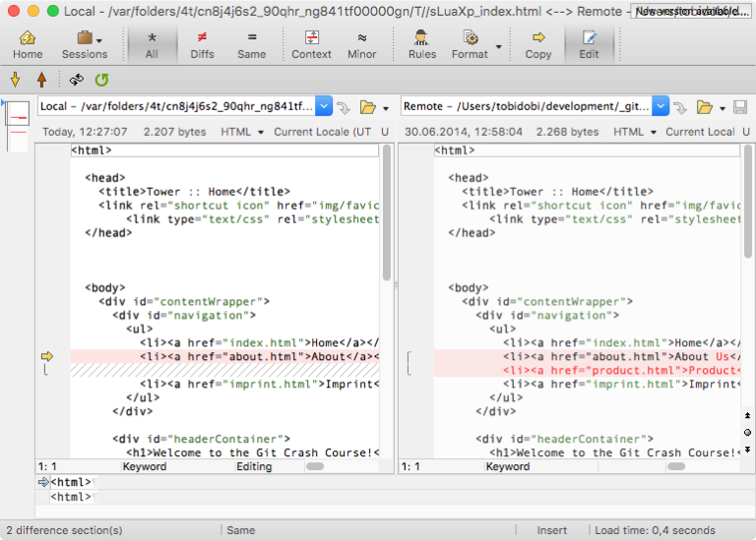Image resolution: width=756 pixels, height=540 pixels.
Task: Toggle Minor differences display
Action: pyautogui.click(x=361, y=43)
